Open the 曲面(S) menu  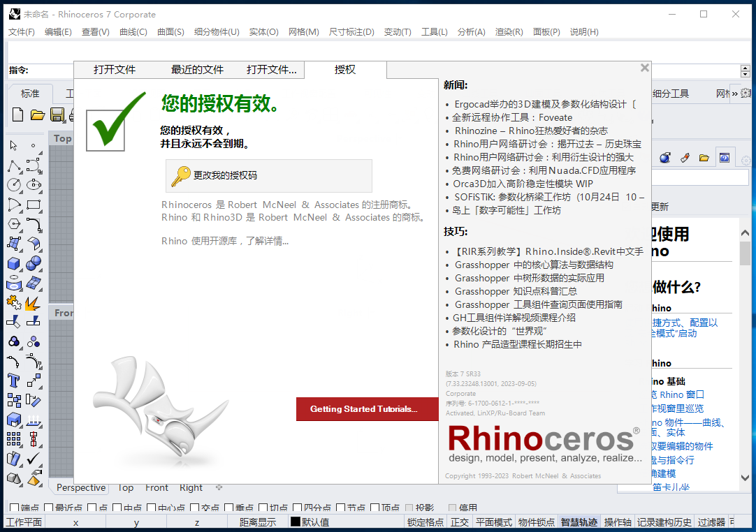point(170,32)
